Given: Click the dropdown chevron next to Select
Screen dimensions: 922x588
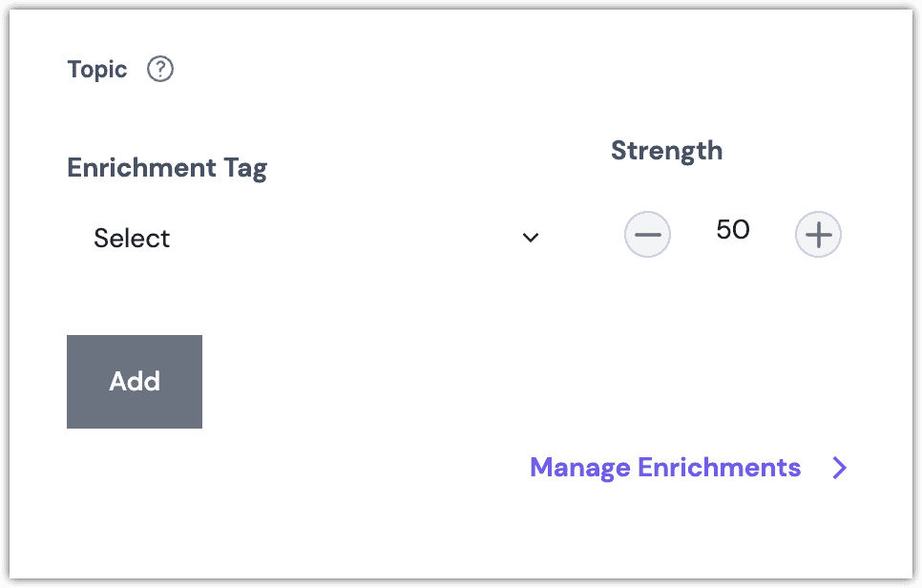Looking at the screenshot, I should pos(531,238).
